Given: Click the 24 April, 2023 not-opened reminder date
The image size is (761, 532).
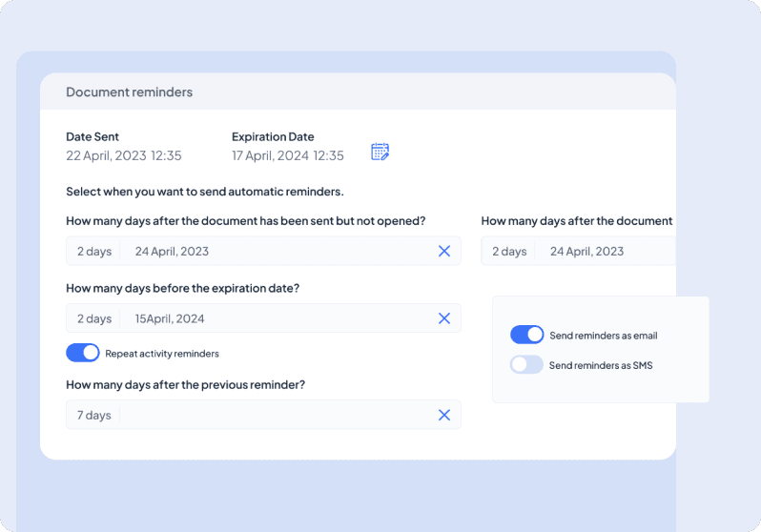Looking at the screenshot, I should (172, 252).
